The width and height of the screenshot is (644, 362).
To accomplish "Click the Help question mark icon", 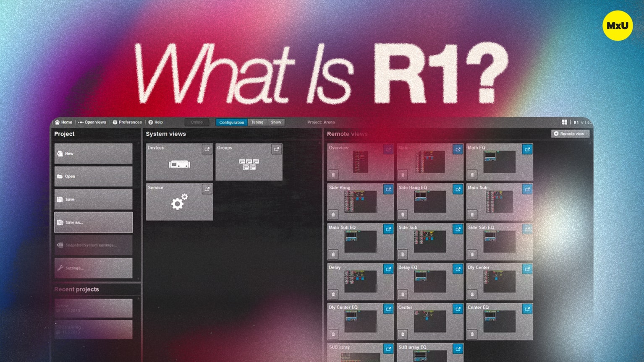I will click(x=150, y=122).
